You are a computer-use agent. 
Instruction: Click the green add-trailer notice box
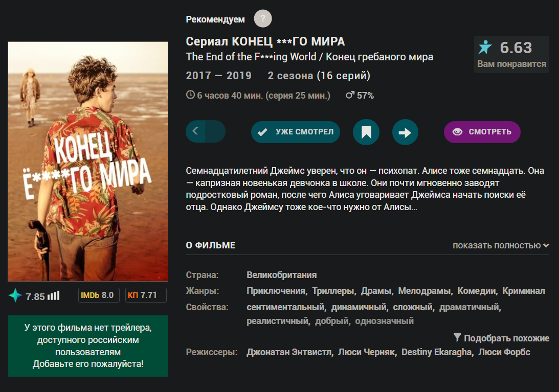88,345
